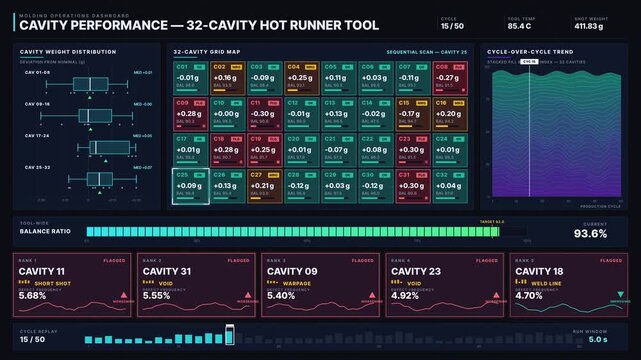Click the severity bars icon beside SHORT SHOT

click(x=24, y=282)
